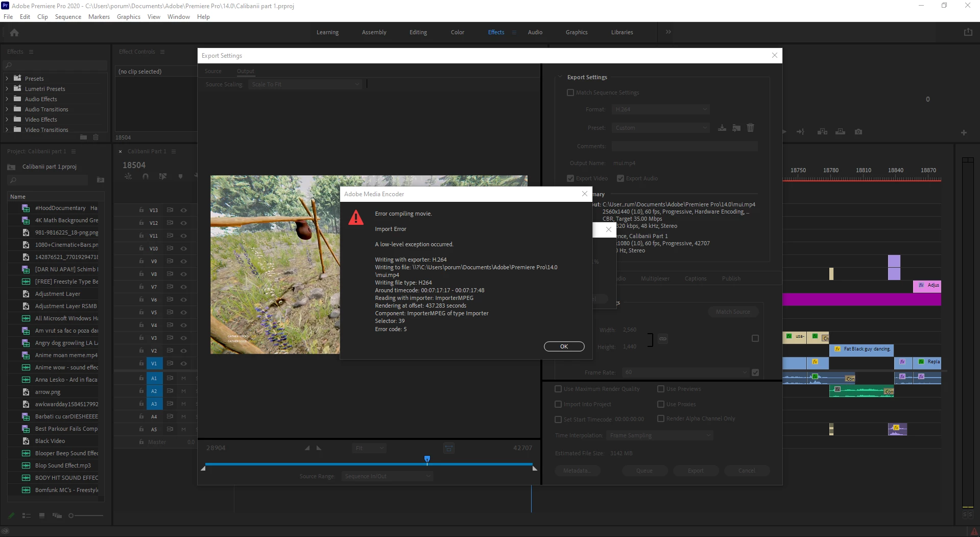Check the Import Into Project option
Viewport: 980px width, 537px height.
tap(558, 404)
